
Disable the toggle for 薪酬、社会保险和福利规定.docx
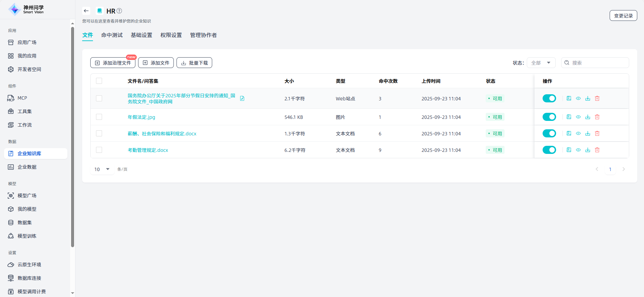pos(549,133)
